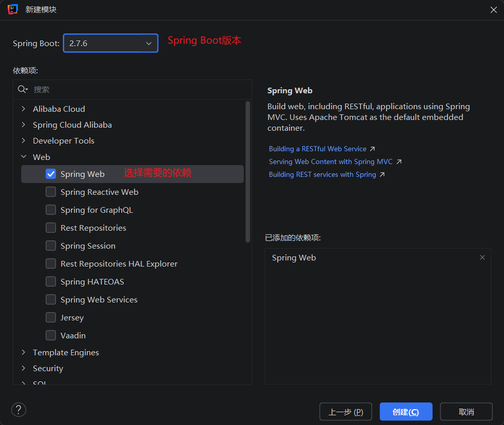Select the Spring HATEOAS checkbox
This screenshot has height=425, width=504.
click(x=51, y=282)
